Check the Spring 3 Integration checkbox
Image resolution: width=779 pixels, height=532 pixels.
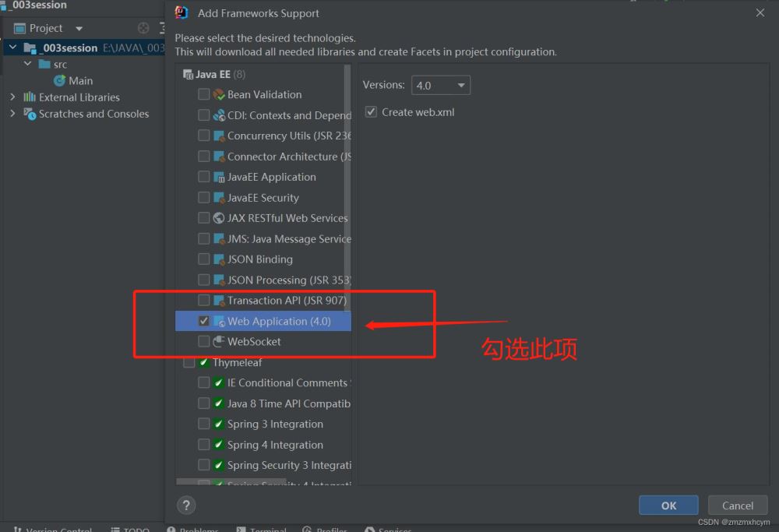click(x=203, y=424)
